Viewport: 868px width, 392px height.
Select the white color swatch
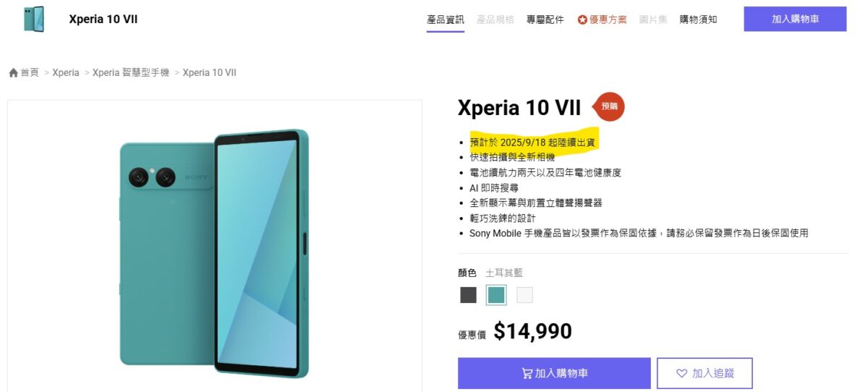(x=524, y=295)
